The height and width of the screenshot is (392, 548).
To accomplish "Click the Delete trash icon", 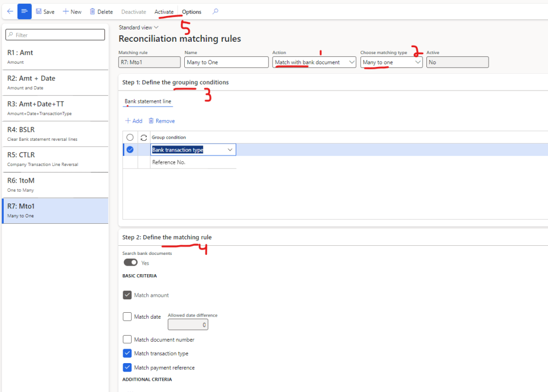I will click(x=93, y=12).
